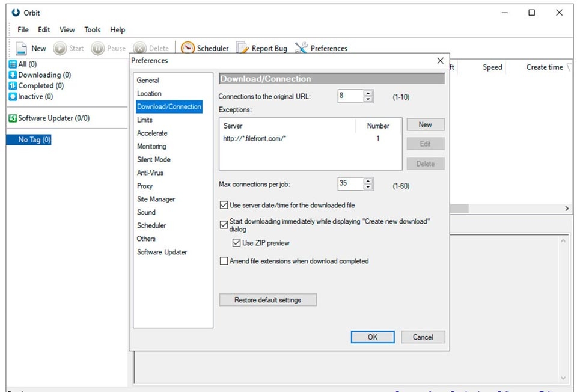577x392 pixels.
Task: Toggle Start downloading immediately checkbox
Action: [224, 225]
